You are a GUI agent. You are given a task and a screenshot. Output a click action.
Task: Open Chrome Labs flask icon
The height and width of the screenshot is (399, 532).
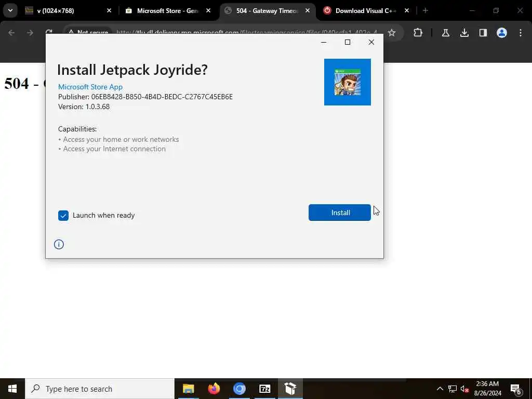pyautogui.click(x=445, y=33)
